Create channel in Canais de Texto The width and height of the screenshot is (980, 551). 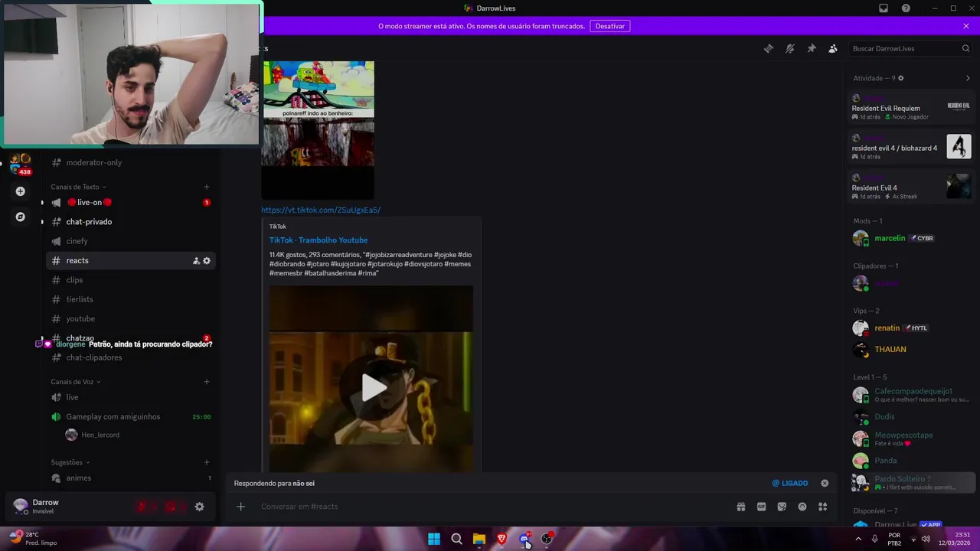207,187
